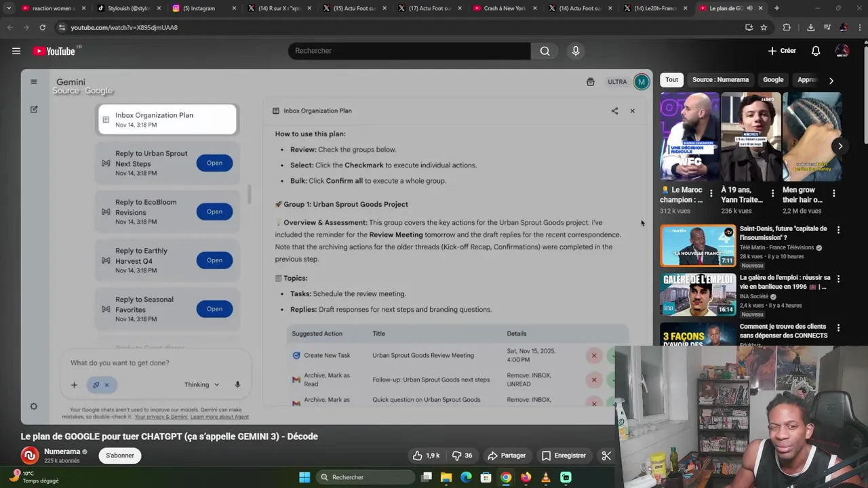Bookmark this page with the star icon
The width and height of the screenshot is (868, 488).
[764, 27]
